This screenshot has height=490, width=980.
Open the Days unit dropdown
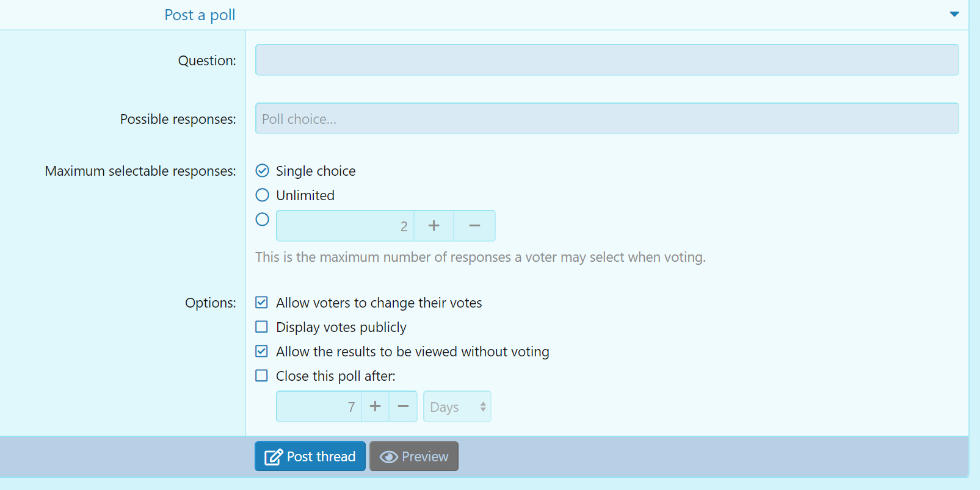point(457,406)
